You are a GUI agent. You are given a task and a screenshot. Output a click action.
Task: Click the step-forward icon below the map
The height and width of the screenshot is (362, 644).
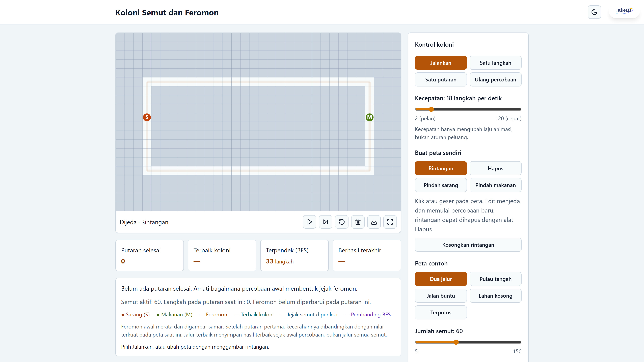(x=326, y=222)
